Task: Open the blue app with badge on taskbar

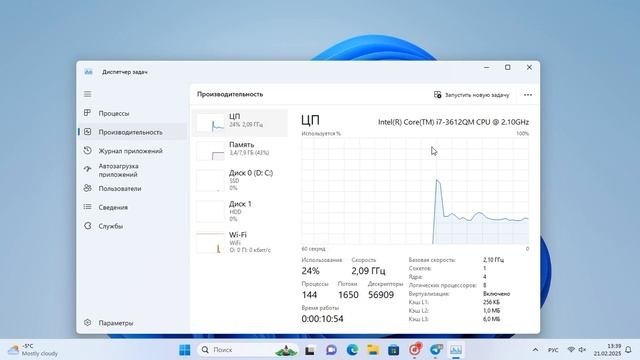Action: [436, 349]
